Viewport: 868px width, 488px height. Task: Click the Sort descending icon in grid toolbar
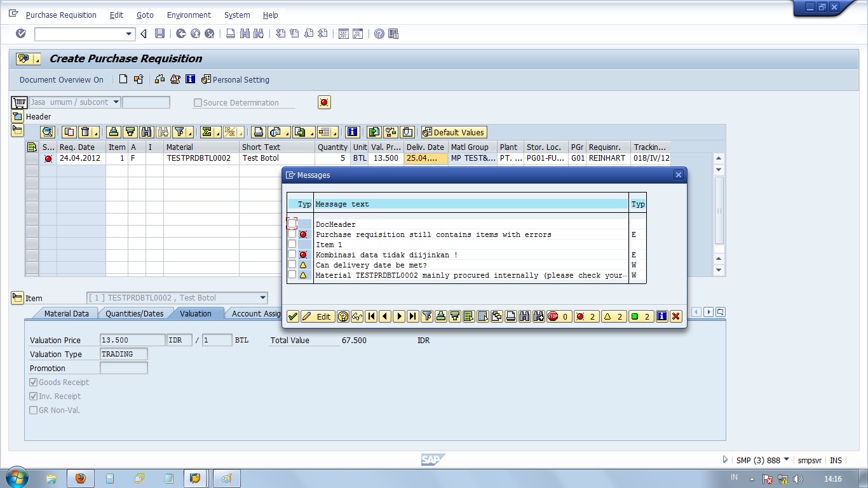(130, 132)
